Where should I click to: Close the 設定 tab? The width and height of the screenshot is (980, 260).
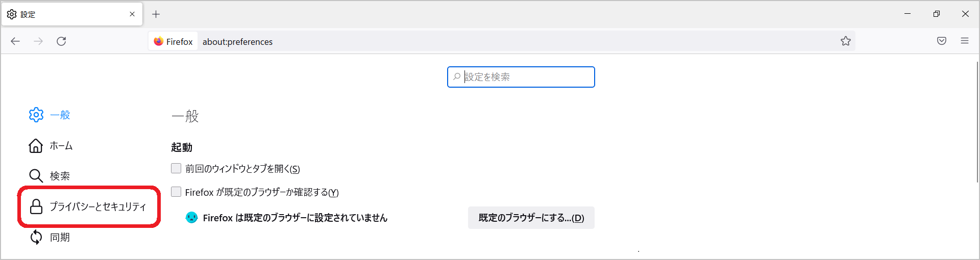coord(132,14)
